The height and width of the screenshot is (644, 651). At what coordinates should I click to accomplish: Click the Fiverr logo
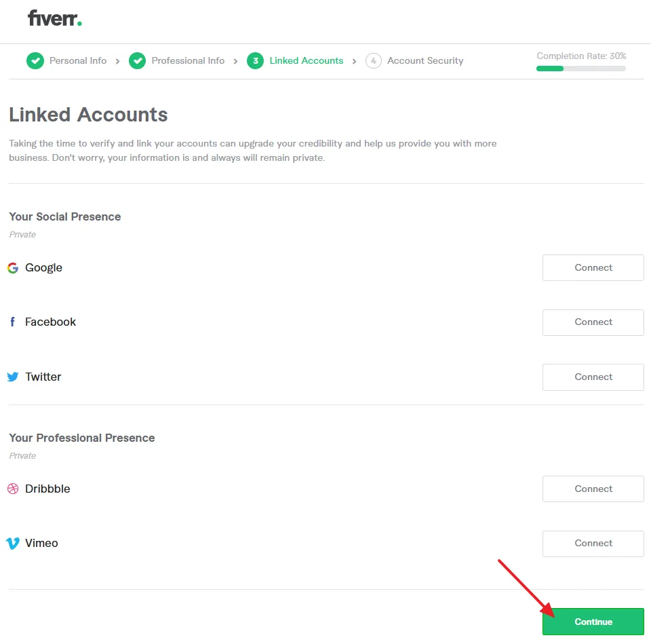54,18
